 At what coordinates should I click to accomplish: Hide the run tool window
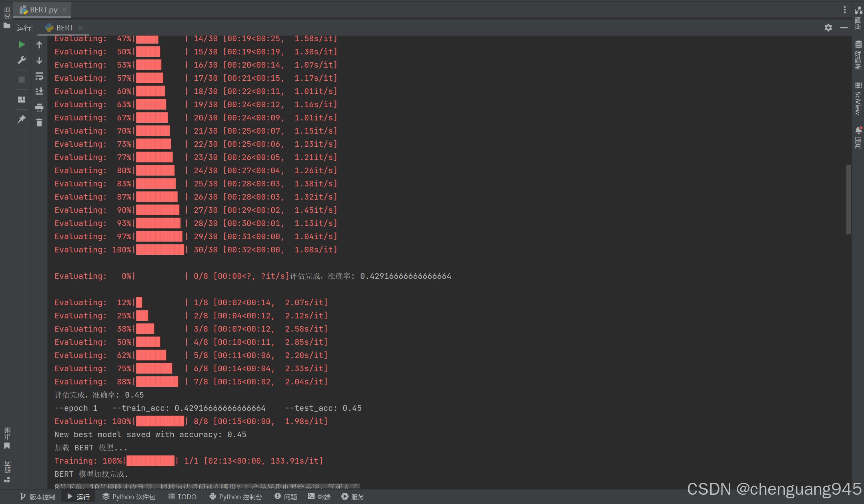[x=844, y=28]
